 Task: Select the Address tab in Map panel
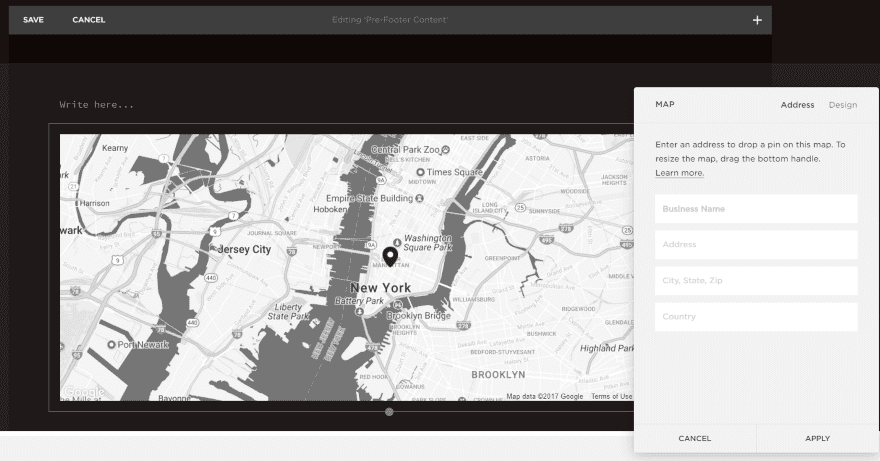click(x=797, y=105)
